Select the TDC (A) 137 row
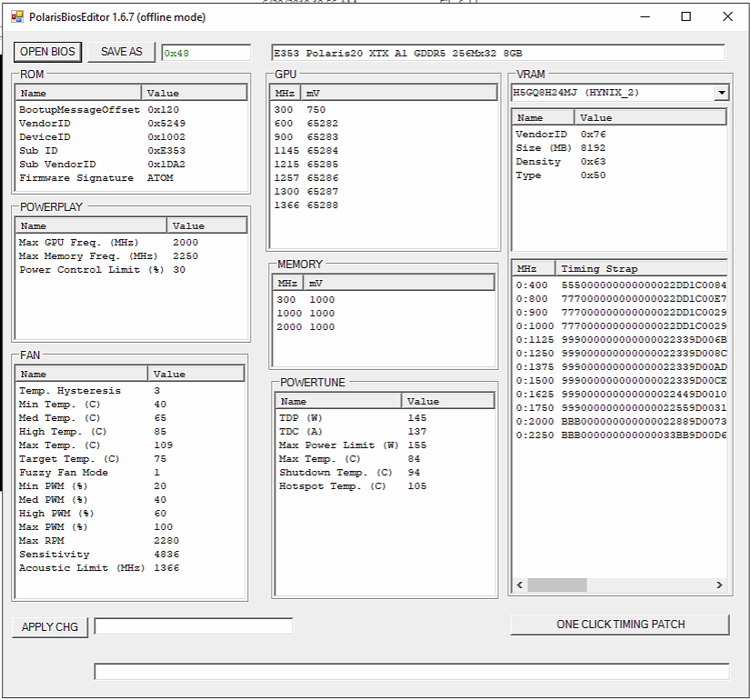Image resolution: width=750 pixels, height=700 pixels. [x=353, y=432]
